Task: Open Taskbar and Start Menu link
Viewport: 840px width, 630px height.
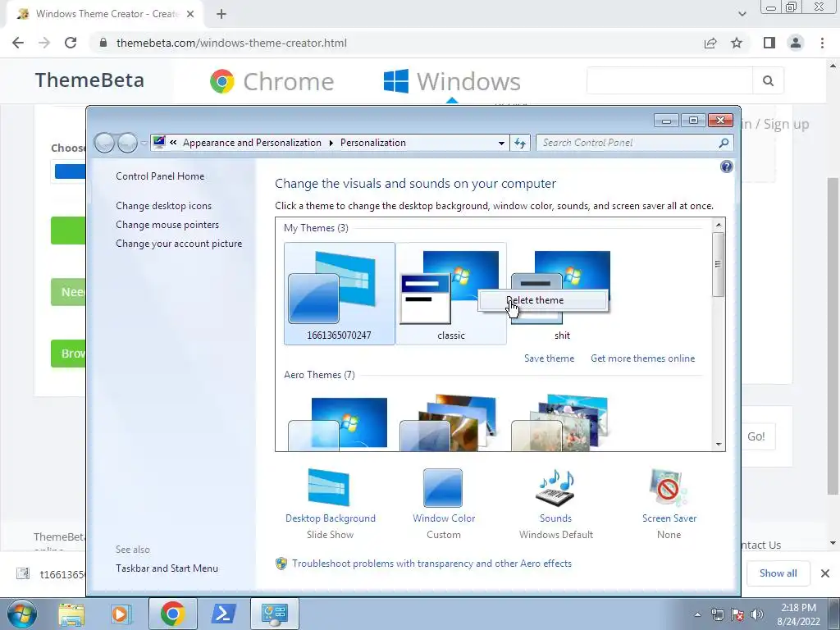Action: (167, 568)
